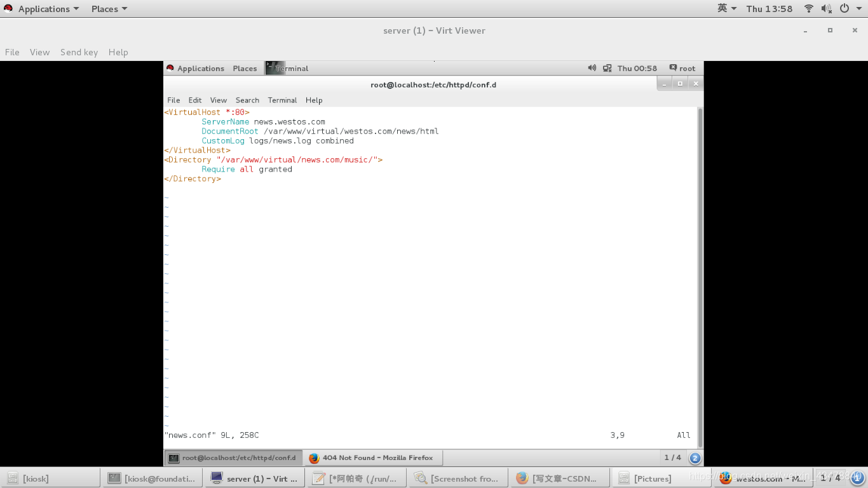Click the guest Terminal app indicator
The width and height of the screenshot is (868, 488).
[287, 69]
